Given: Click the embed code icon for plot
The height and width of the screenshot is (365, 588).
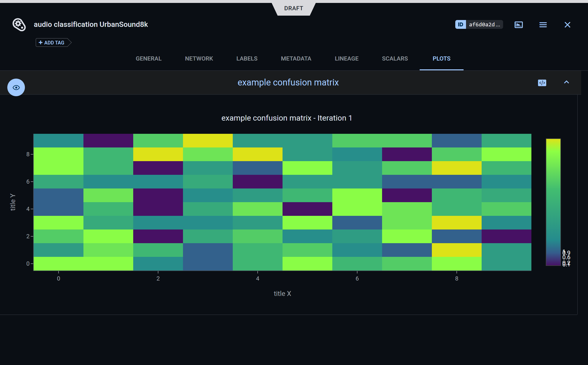Looking at the screenshot, I should click(x=542, y=83).
